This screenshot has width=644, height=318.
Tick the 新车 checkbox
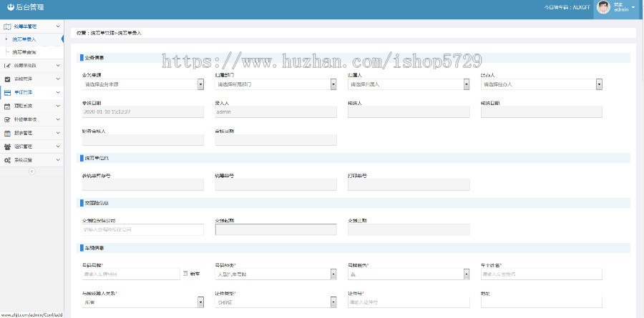click(x=185, y=273)
